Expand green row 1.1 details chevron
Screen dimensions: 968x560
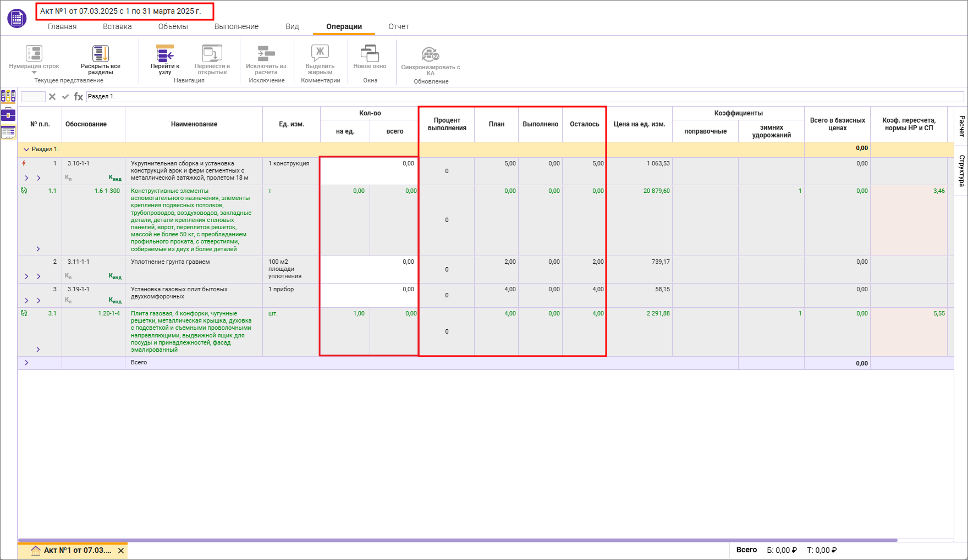[x=38, y=249]
